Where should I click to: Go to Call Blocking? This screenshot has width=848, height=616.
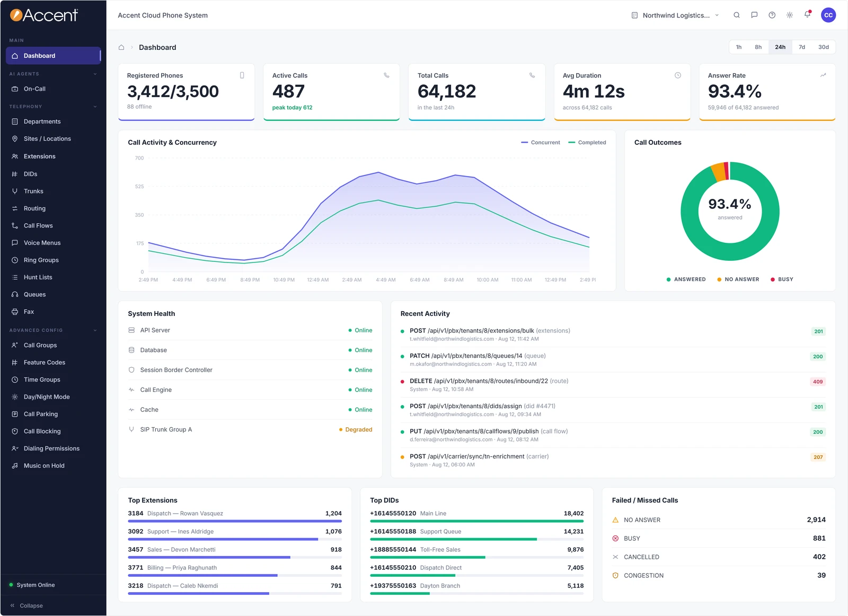tap(53, 432)
